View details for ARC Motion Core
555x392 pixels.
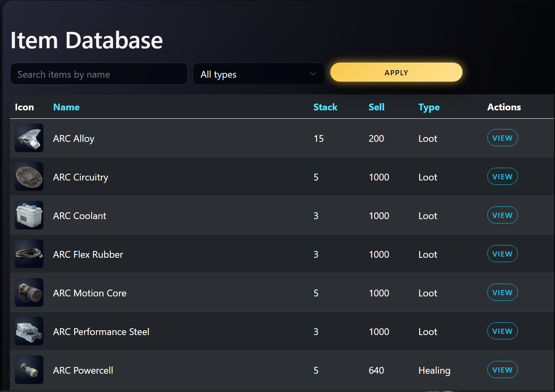(502, 292)
